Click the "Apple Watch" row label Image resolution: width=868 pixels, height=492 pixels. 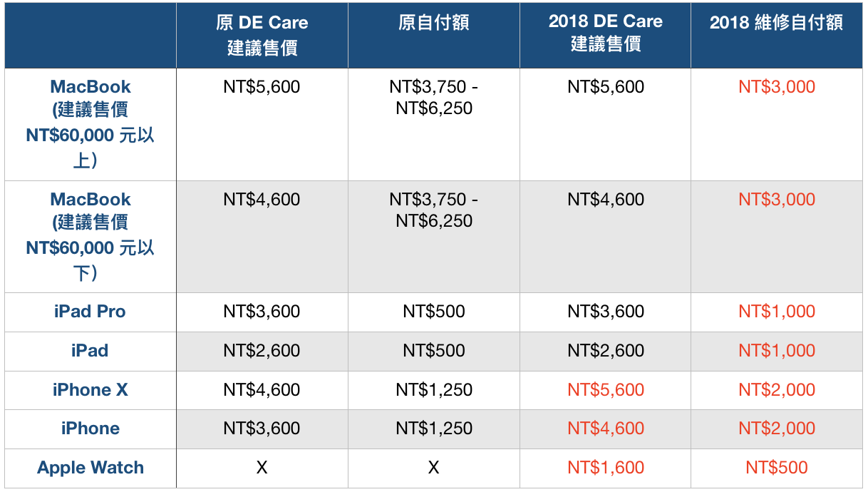[91, 468]
